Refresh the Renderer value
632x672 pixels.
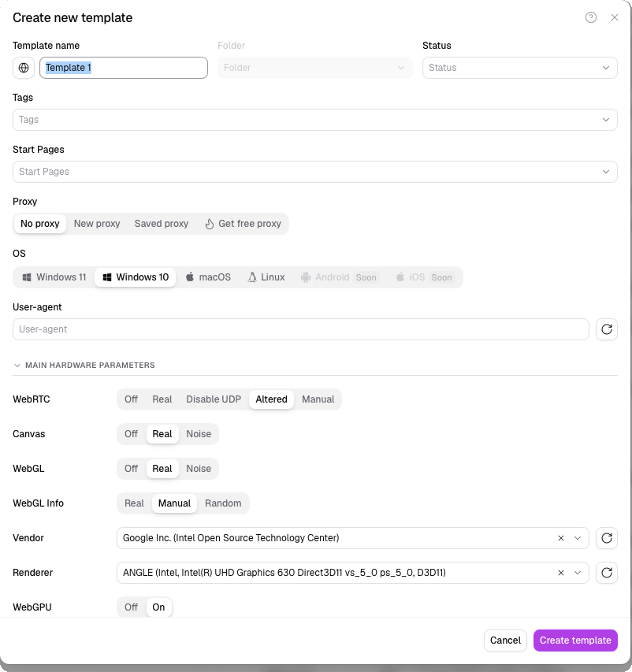[x=607, y=573]
